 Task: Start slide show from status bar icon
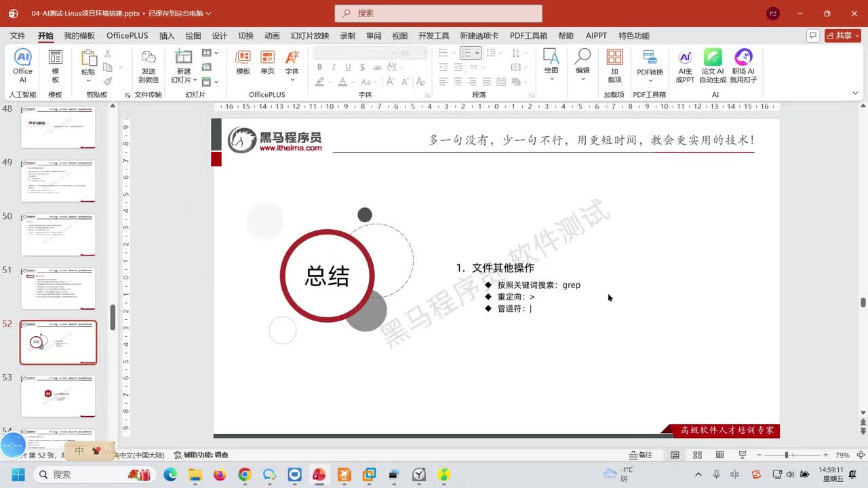[x=743, y=455]
